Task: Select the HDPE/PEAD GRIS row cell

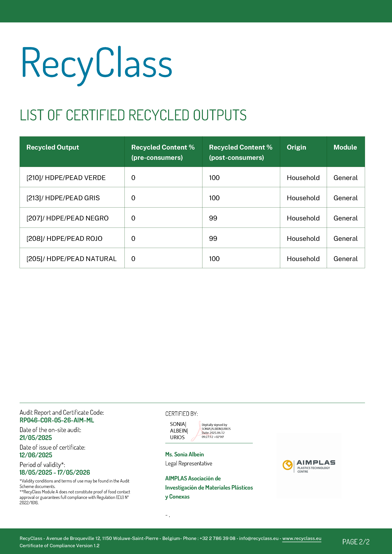Action: point(63,198)
